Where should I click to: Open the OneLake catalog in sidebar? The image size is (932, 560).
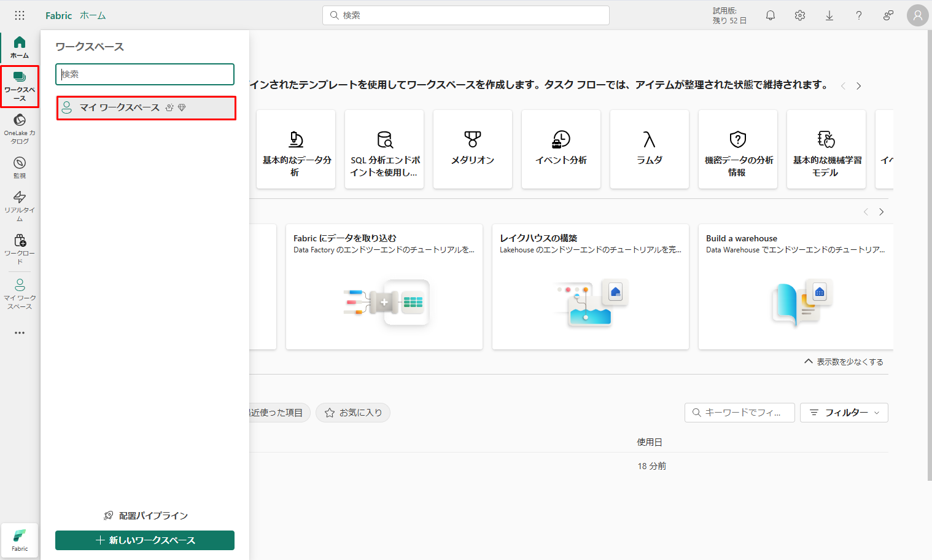(20, 128)
